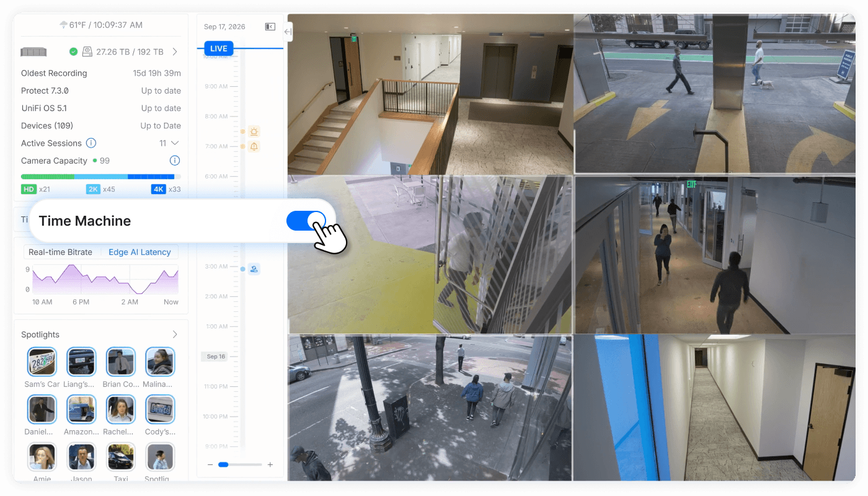The width and height of the screenshot is (868, 496).
Task: Click the 2K camera badge
Action: click(94, 189)
